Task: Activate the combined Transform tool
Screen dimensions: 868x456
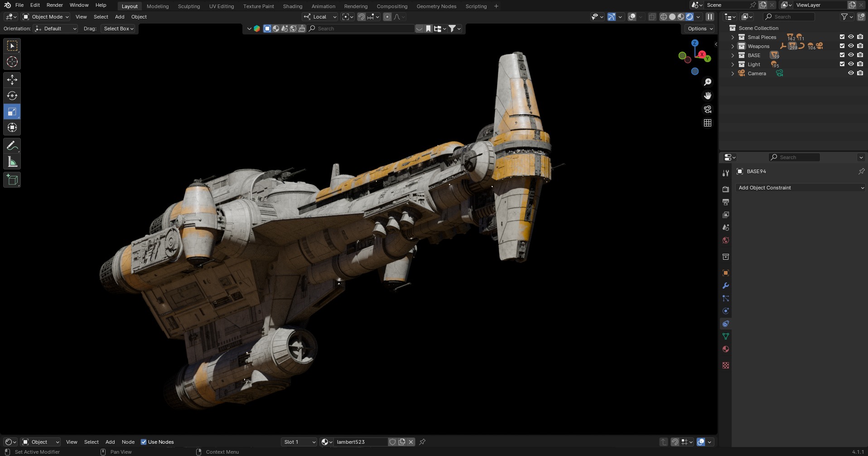Action: pos(12,127)
